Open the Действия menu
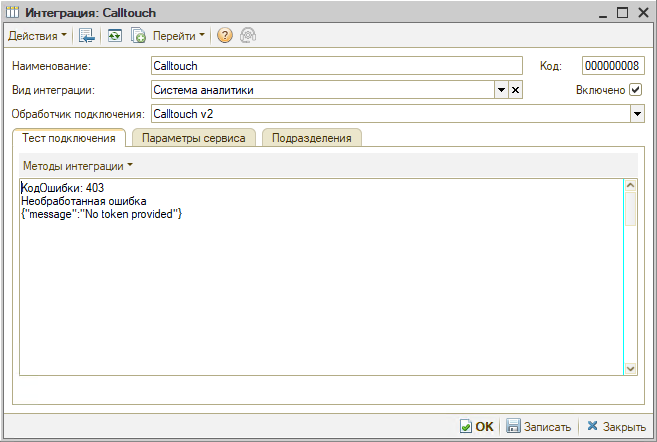Viewport: 657px width, 442px height. (x=37, y=36)
